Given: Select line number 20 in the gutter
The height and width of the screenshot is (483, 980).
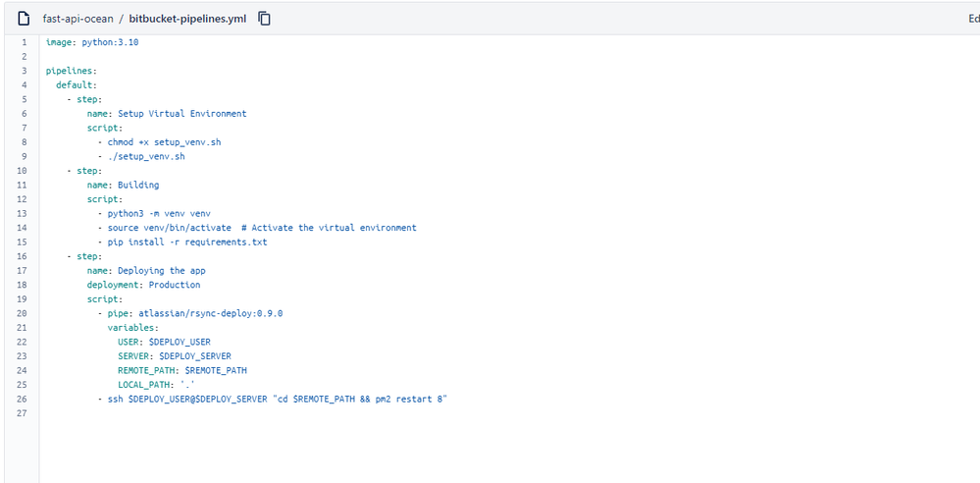Looking at the screenshot, I should click(23, 313).
